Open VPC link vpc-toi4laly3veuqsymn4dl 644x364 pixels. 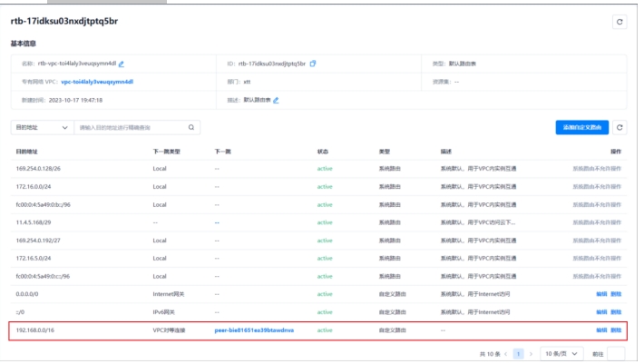tap(97, 82)
